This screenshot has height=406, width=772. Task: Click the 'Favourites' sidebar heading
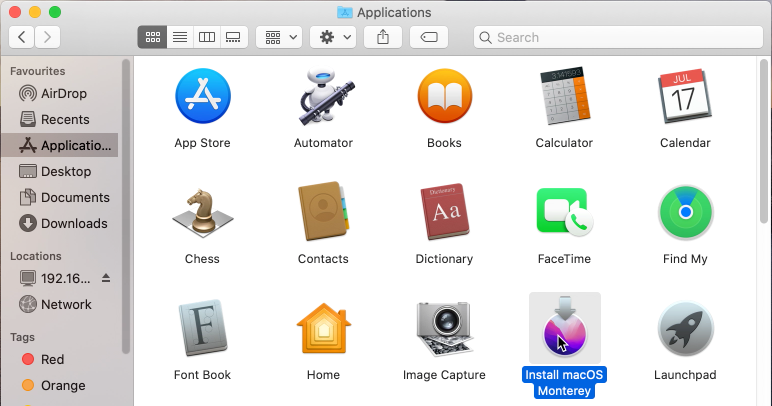pyautogui.click(x=37, y=71)
